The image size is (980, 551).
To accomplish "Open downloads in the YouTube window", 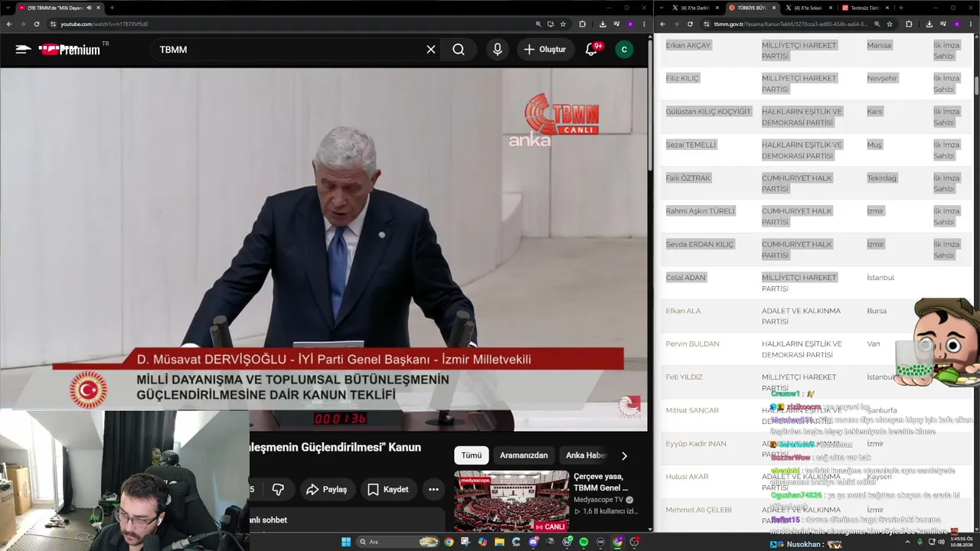I will 603,24.
